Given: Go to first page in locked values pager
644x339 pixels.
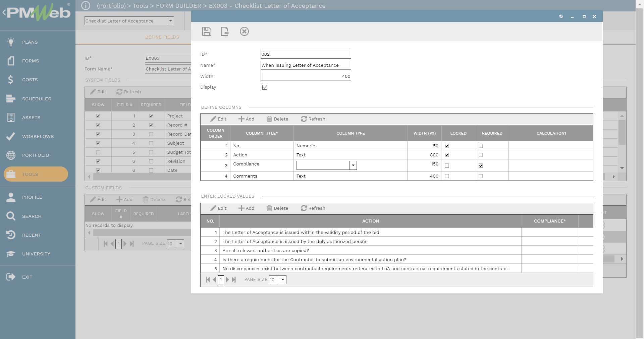Looking at the screenshot, I should click(208, 280).
